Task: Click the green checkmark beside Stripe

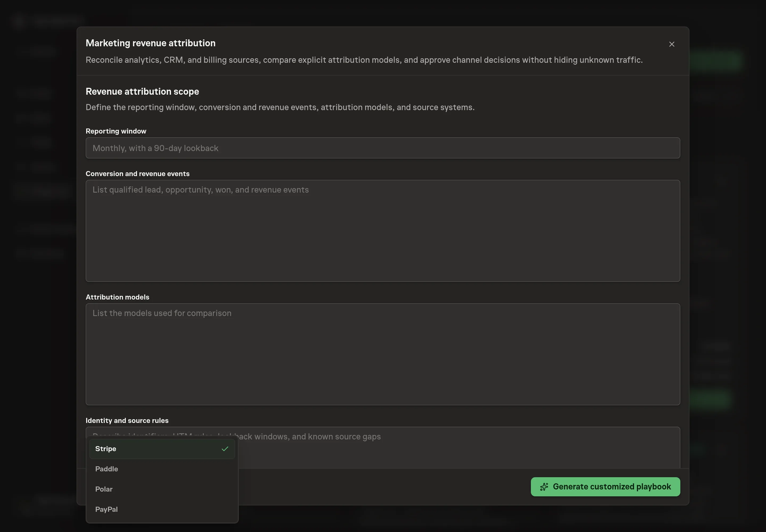Action: pyautogui.click(x=225, y=449)
